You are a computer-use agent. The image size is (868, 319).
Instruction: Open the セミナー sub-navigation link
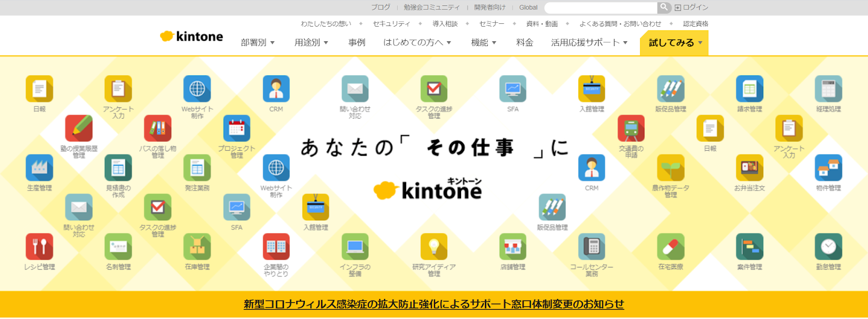pos(492,24)
